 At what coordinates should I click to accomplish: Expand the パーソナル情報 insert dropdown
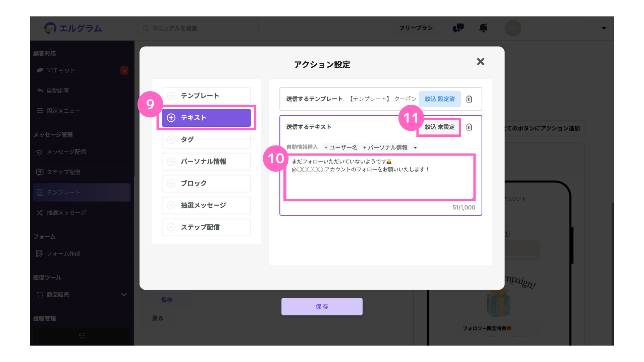click(415, 148)
